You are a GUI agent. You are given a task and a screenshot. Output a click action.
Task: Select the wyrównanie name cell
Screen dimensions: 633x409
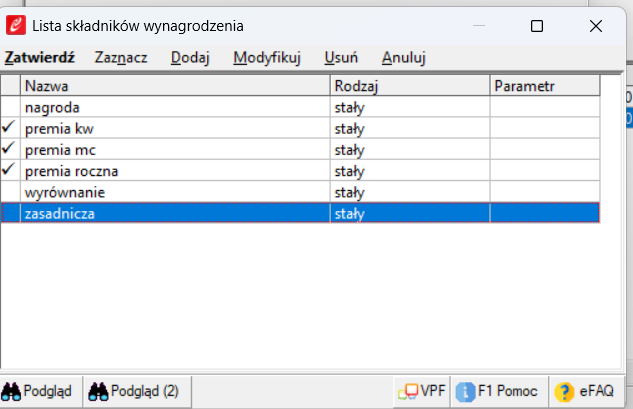(x=175, y=191)
